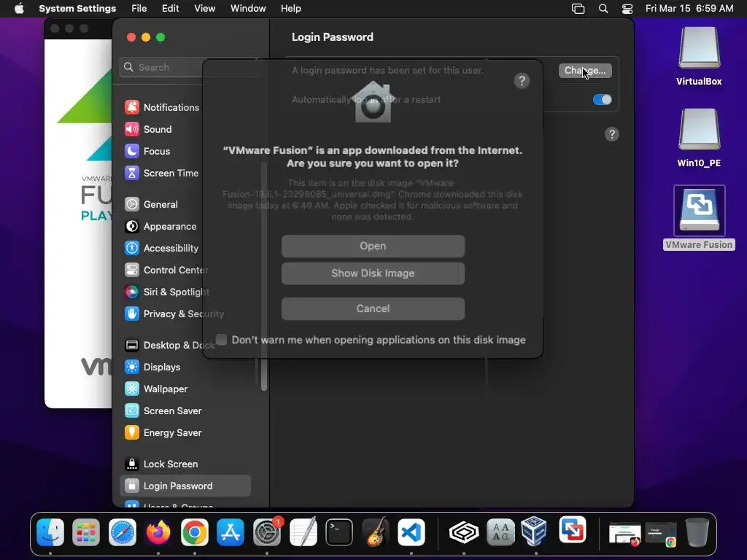
Task: Open Spotlight search in the menu bar
Action: pos(603,9)
